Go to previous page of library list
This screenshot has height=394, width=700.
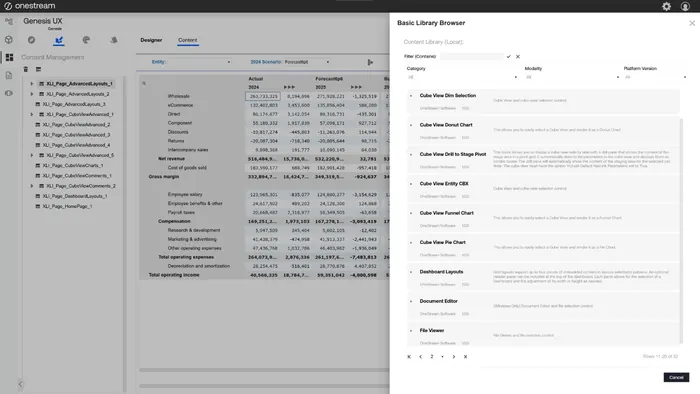point(421,357)
